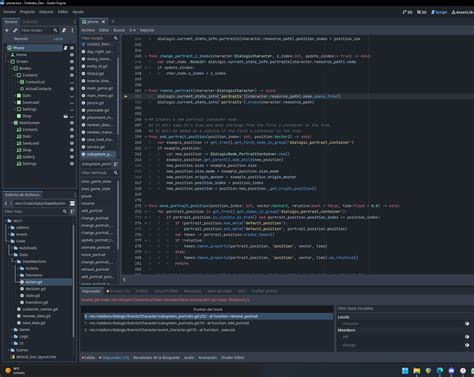Expand the Assets folder in FileSystem
The image size is (474, 377).
point(9,234)
